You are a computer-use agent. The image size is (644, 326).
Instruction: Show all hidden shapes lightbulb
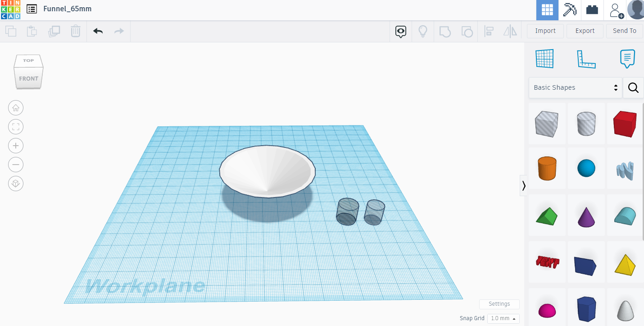point(423,31)
